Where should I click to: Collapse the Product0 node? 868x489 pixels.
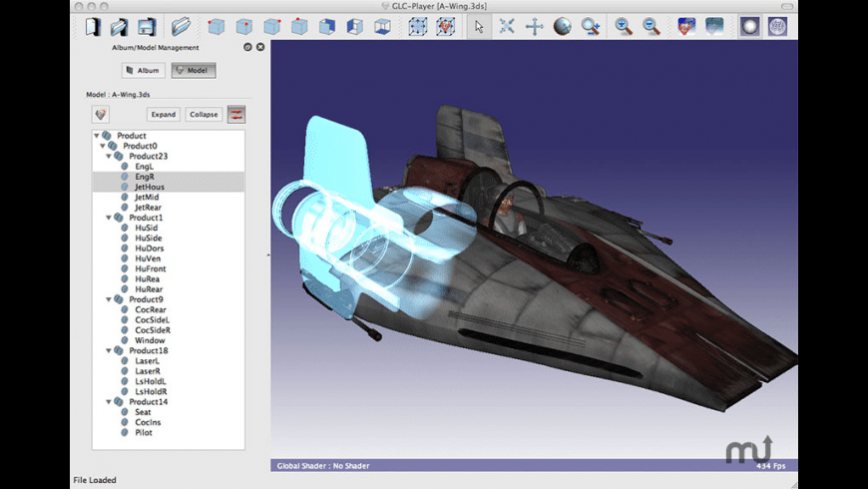pos(103,146)
